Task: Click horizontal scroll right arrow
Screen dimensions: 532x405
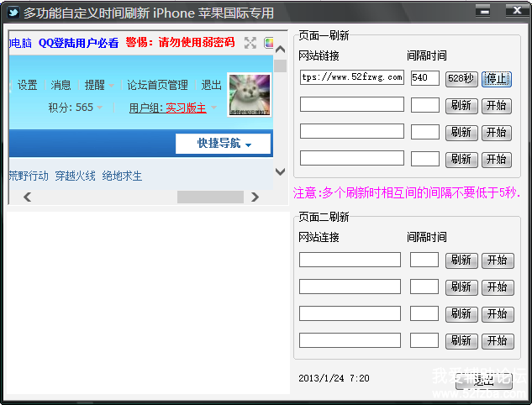Action: point(255,197)
